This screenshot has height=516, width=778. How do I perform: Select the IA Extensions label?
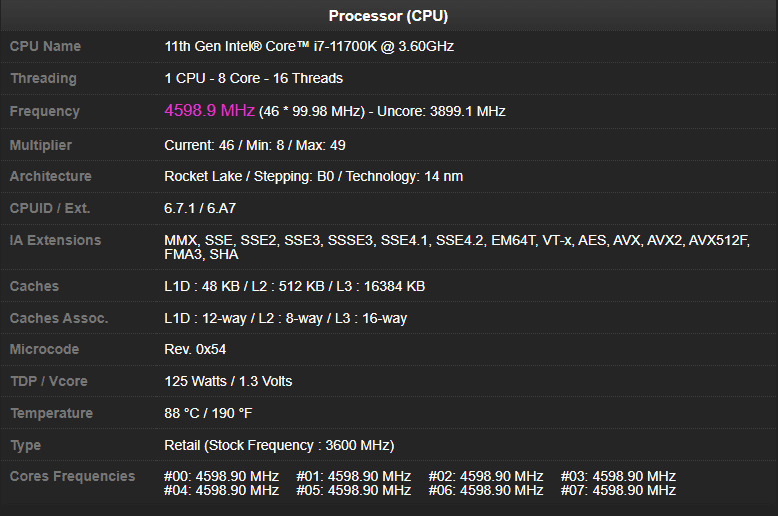point(55,240)
